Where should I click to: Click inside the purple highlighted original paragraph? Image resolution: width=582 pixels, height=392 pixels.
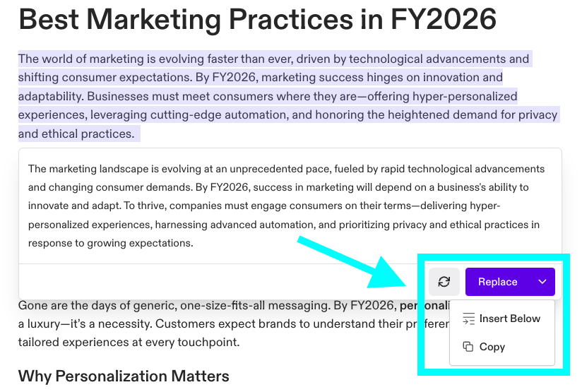click(287, 96)
